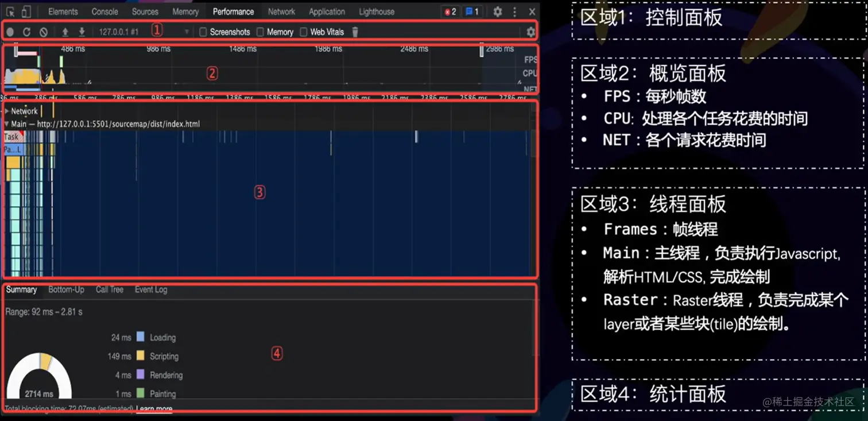
Task: Save the profile using the download arrow icon
Action: pyautogui.click(x=81, y=32)
